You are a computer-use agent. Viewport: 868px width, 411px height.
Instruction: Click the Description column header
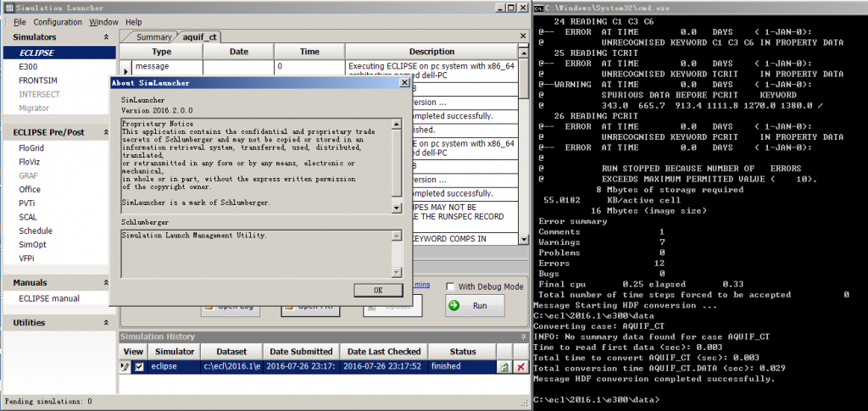[431, 52]
